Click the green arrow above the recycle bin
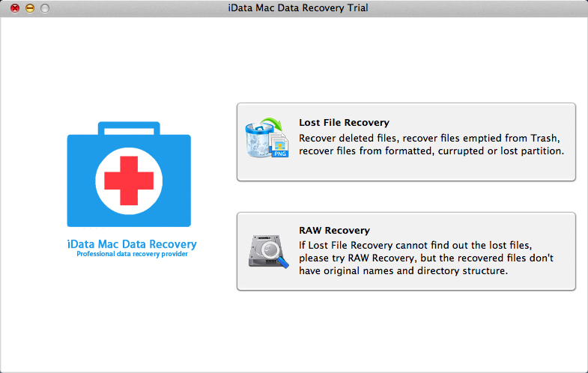 pyautogui.click(x=275, y=124)
